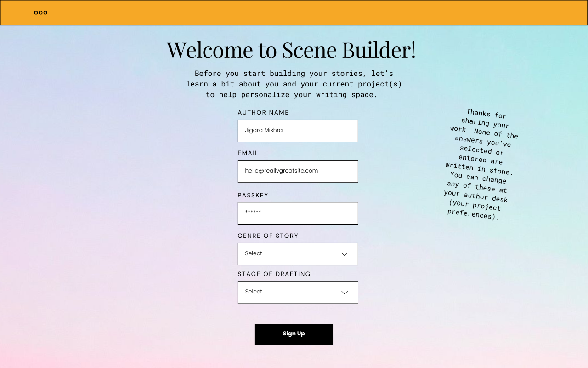The height and width of the screenshot is (368, 588).
Task: Click the leftmost circle in the top bar
Action: point(36,13)
